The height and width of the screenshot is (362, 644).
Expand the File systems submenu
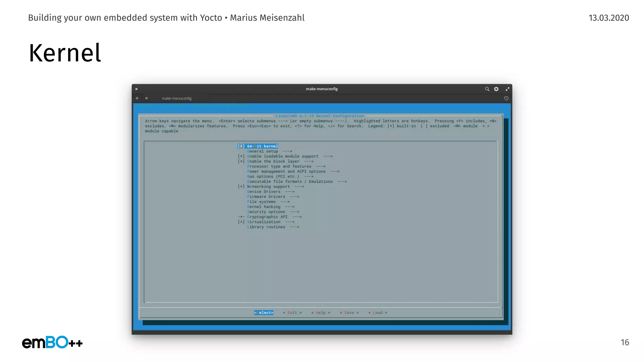coord(261,202)
